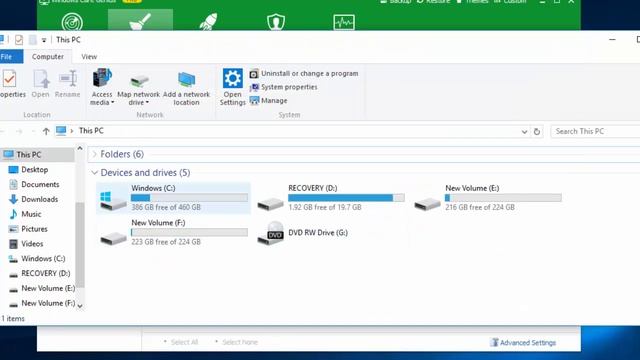Click Select All in Care Genius
Viewport: 640px width, 360px height.
[184, 342]
